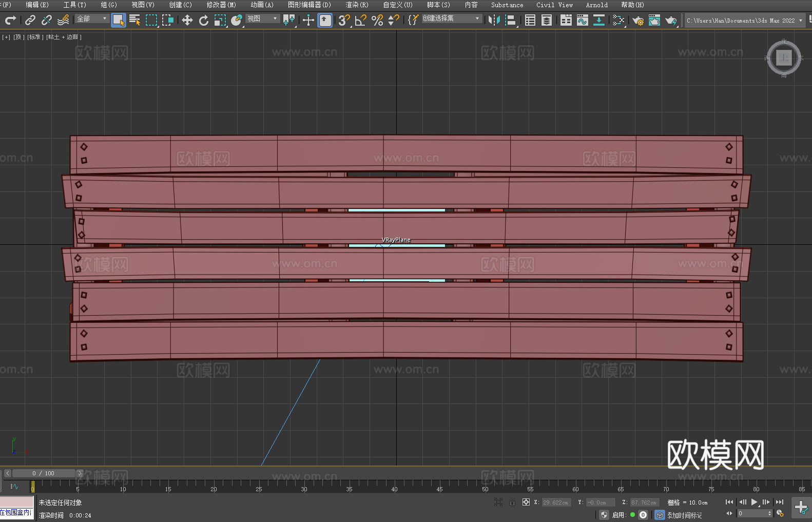Open the 全部 selection filter dropdown

[x=92, y=18]
